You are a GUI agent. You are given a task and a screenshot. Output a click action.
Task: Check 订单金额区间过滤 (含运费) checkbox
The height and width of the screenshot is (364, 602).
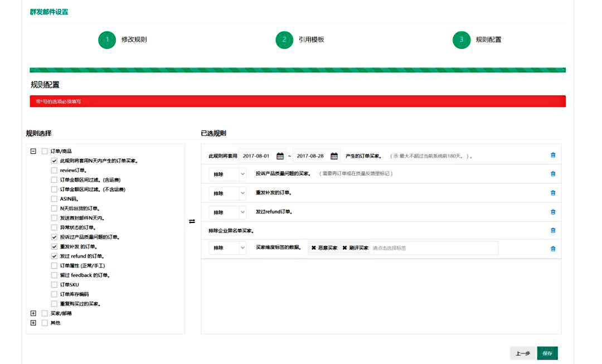[x=54, y=179]
